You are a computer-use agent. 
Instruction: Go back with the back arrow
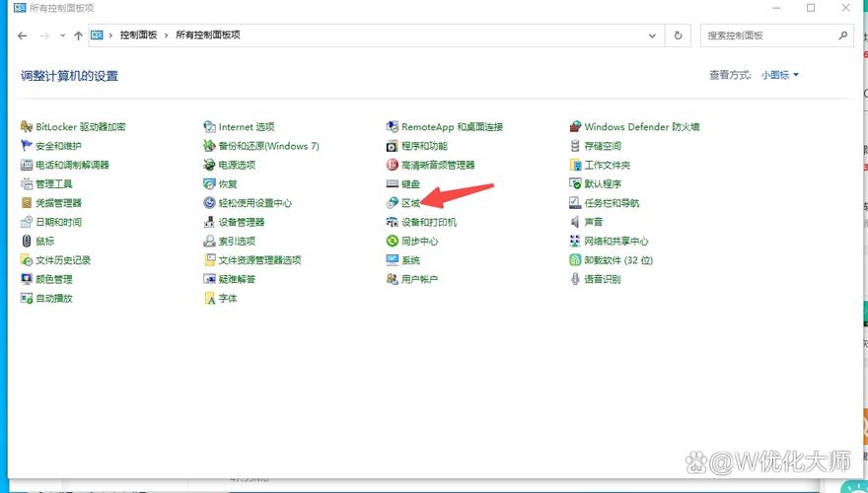point(22,35)
